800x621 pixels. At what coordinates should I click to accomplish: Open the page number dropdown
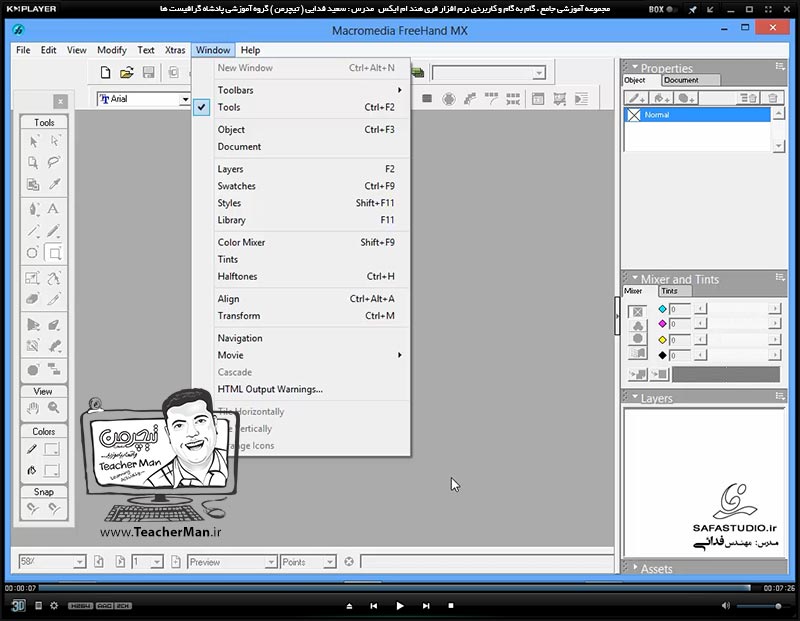click(x=157, y=562)
